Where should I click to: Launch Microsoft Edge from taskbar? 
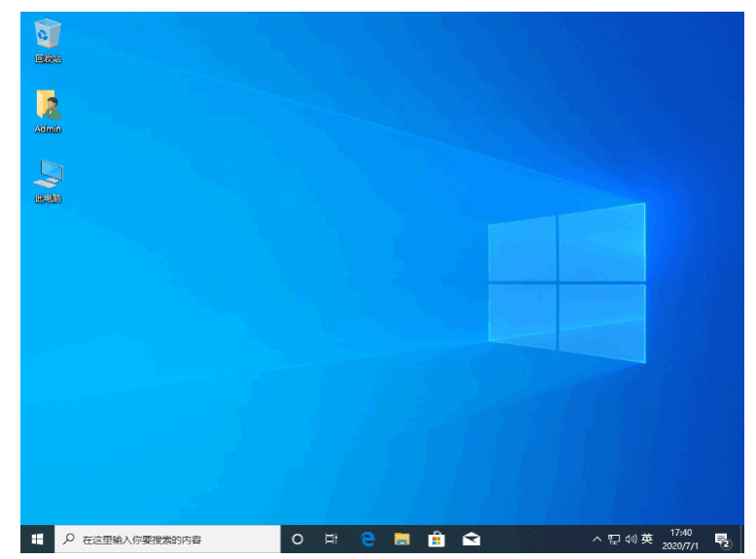(x=368, y=540)
